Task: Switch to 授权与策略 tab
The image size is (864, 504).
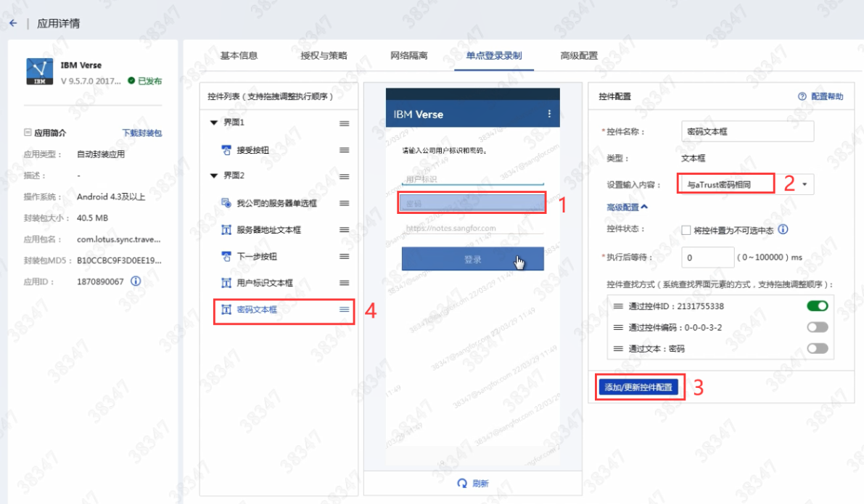Action: [324, 55]
